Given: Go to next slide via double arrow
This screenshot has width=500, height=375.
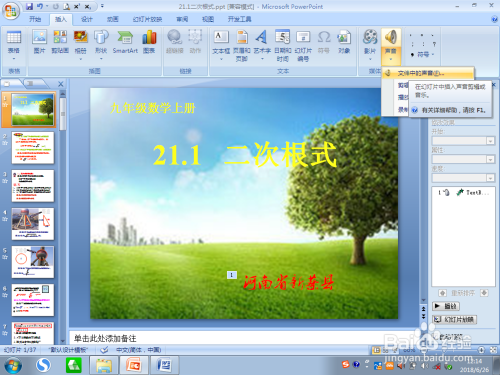Looking at the screenshot, I should coord(423,317).
